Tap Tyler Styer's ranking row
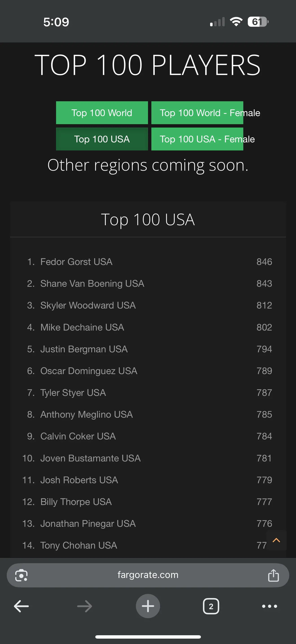296x644 pixels. click(x=73, y=393)
